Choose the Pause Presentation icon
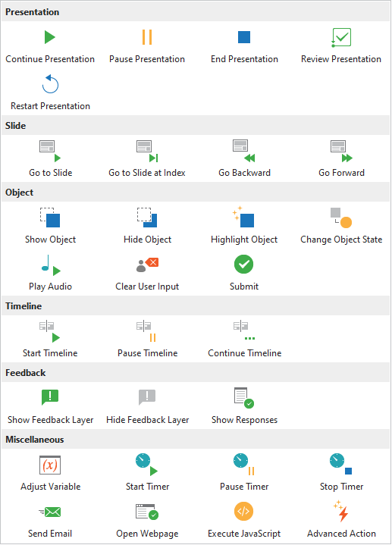The image size is (392, 545). (147, 37)
